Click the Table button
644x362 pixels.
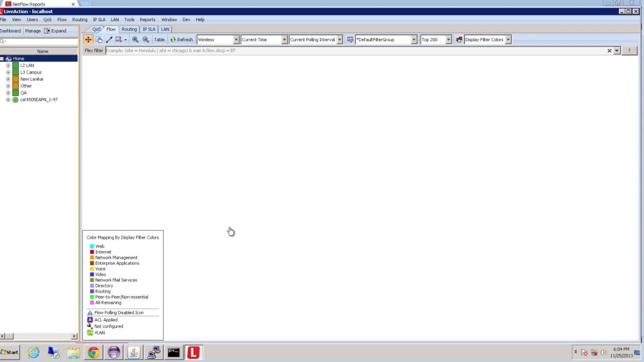point(159,40)
